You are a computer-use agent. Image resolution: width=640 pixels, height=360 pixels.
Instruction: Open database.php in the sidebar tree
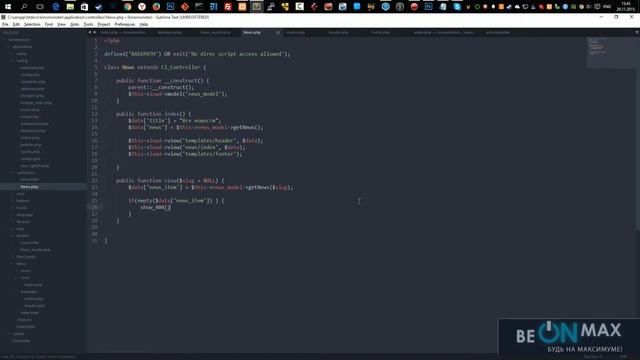click(x=32, y=89)
